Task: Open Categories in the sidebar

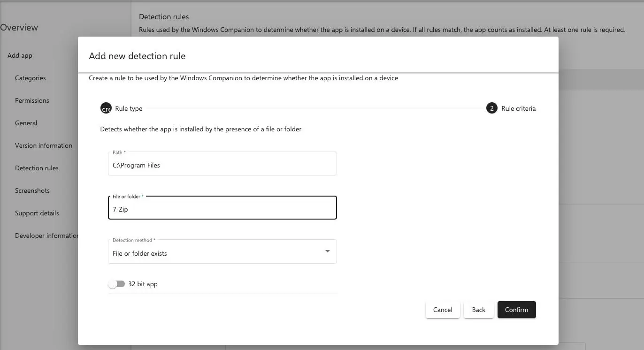Action: pyautogui.click(x=31, y=78)
